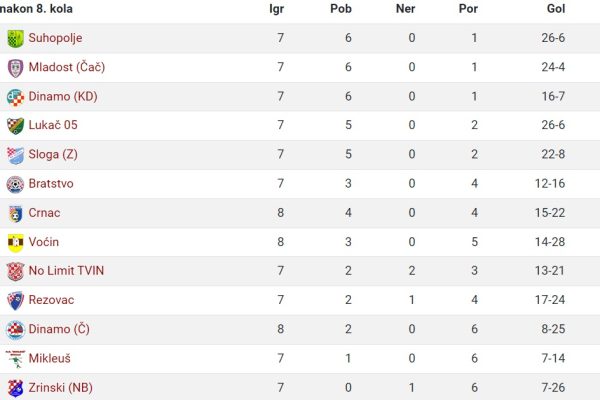This screenshot has height=400, width=600.
Task: Open the Suhopolje team link
Action: pyautogui.click(x=55, y=38)
